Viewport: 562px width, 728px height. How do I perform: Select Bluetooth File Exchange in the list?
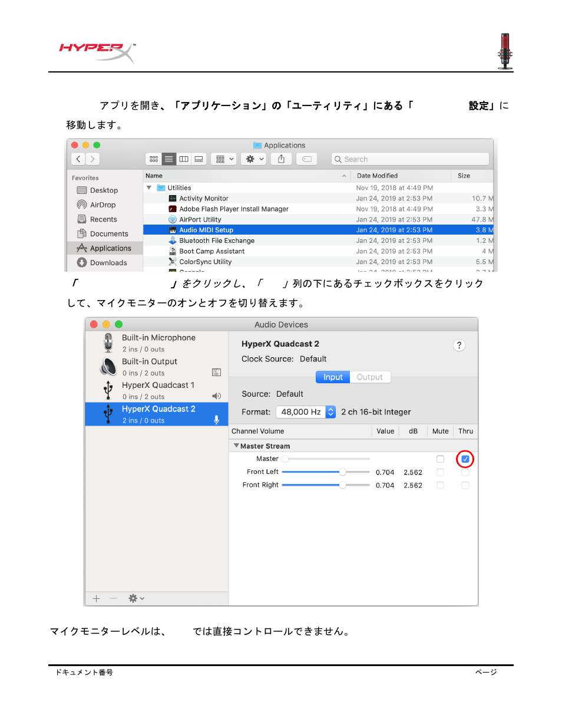[x=318, y=241]
